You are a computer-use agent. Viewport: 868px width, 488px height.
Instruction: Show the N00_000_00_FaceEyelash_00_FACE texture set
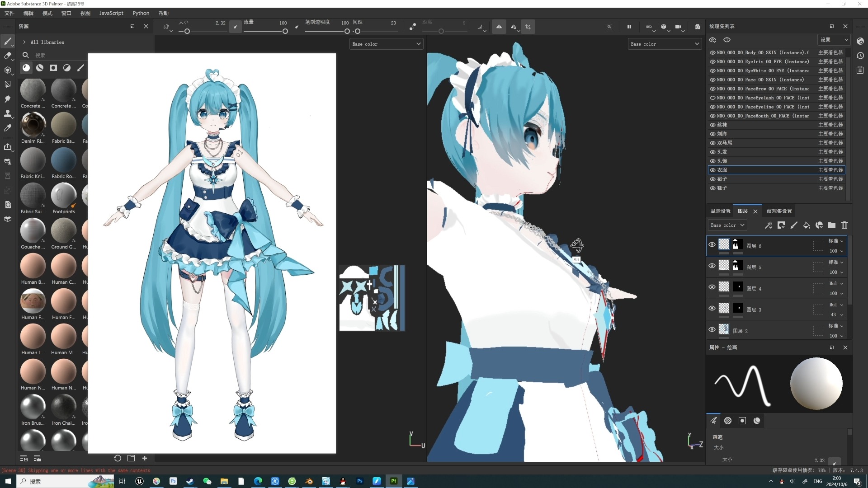coord(712,98)
